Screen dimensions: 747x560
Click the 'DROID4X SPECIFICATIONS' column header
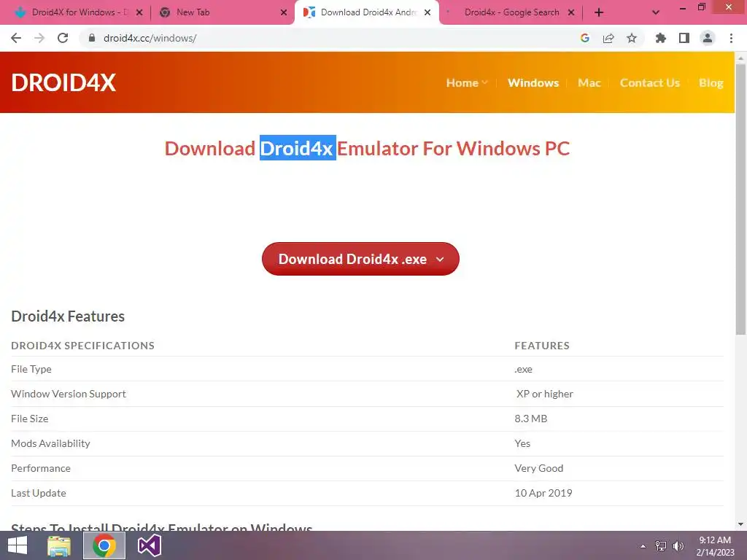pos(82,346)
